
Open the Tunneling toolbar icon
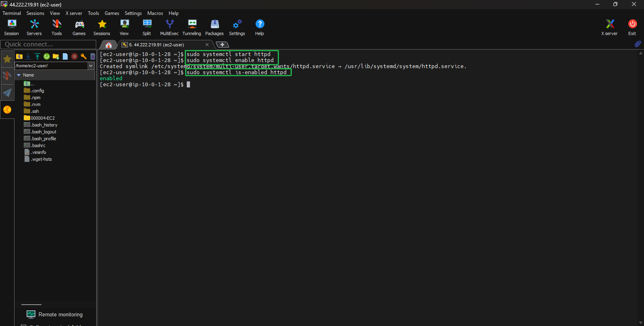click(192, 27)
